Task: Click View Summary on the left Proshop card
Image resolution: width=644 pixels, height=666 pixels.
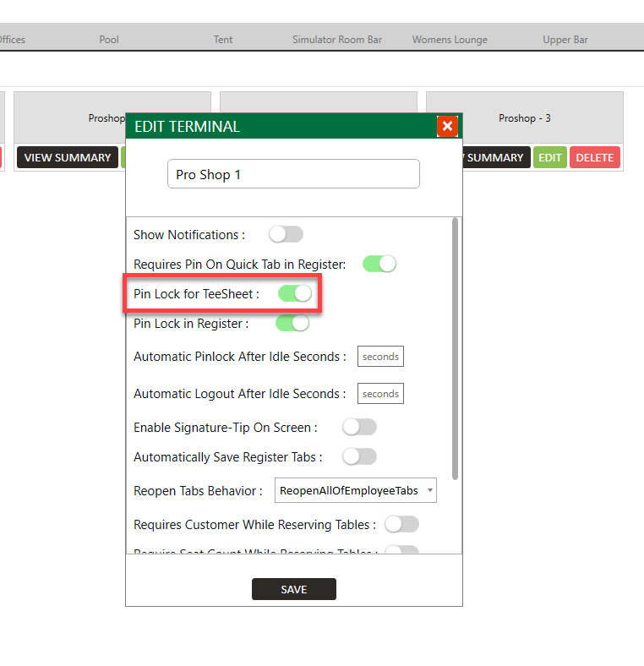Action: pyautogui.click(x=68, y=157)
